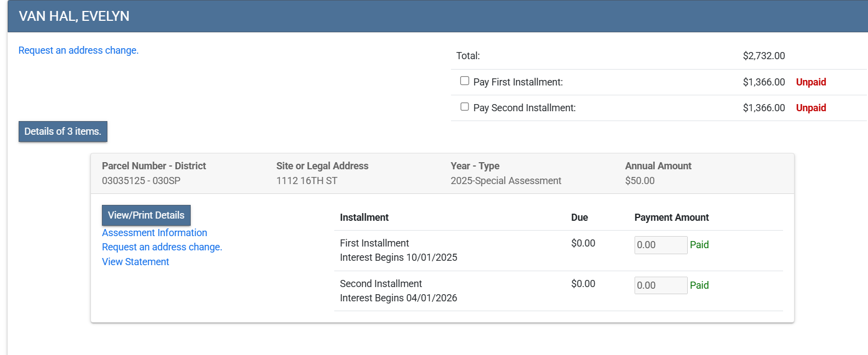Click the Paid status beside Second Installment field
Viewport: 868px width, 355px height.
pos(699,285)
